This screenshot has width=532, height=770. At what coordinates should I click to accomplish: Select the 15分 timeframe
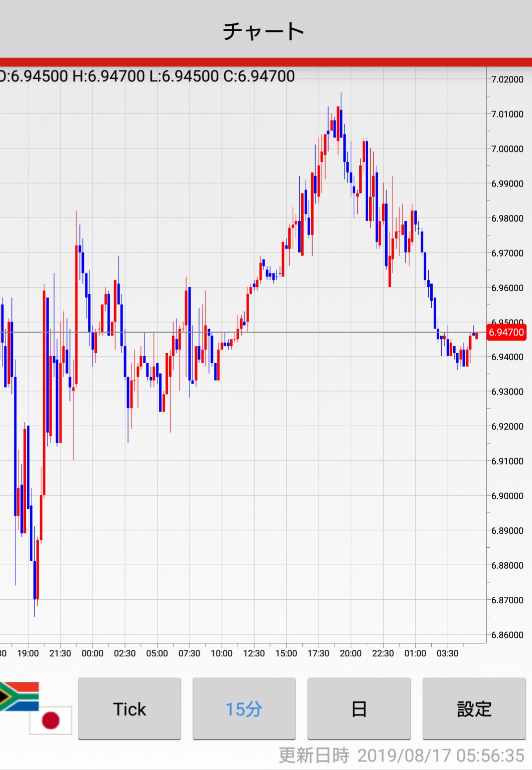click(244, 708)
